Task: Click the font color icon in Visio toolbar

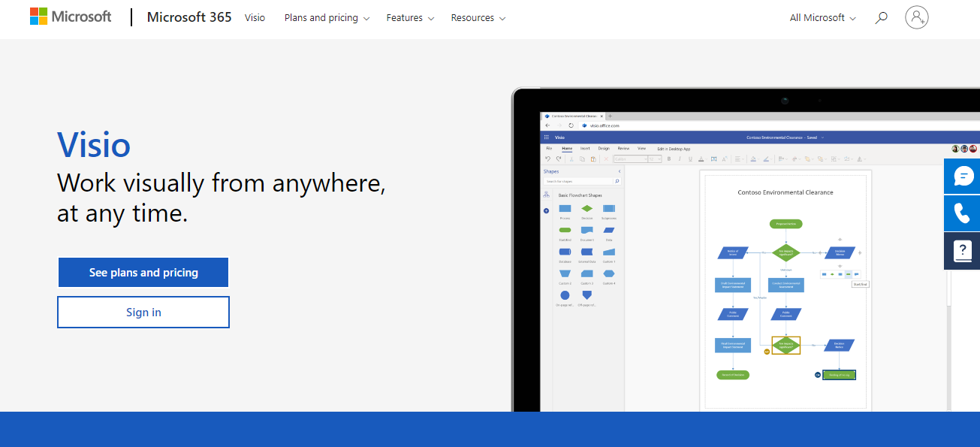Action: click(x=701, y=159)
